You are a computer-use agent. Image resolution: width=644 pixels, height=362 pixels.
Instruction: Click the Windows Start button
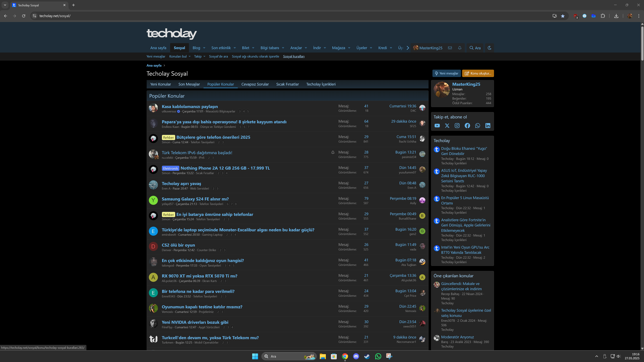(x=255, y=356)
